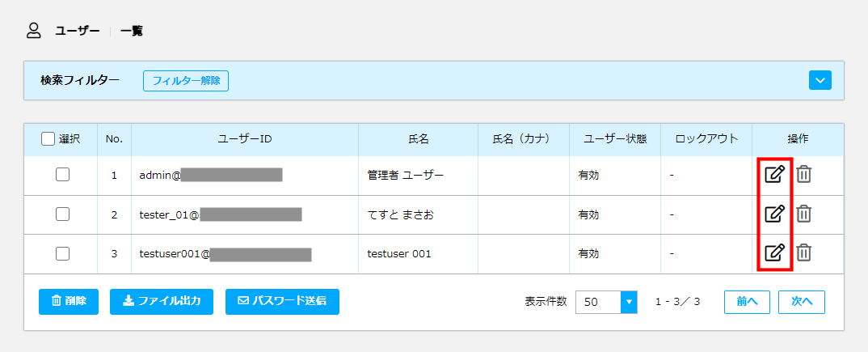The height and width of the screenshot is (352, 868).
Task: Delete the admin user via trash icon
Action: tap(804, 175)
